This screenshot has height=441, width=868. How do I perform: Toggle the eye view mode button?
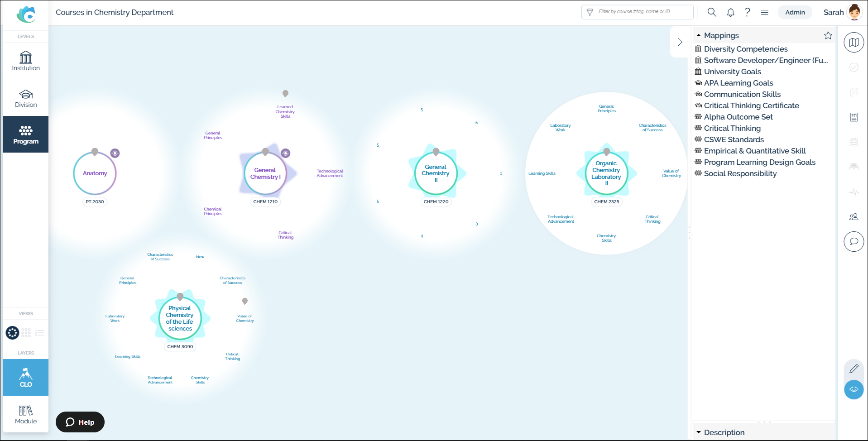coord(854,389)
